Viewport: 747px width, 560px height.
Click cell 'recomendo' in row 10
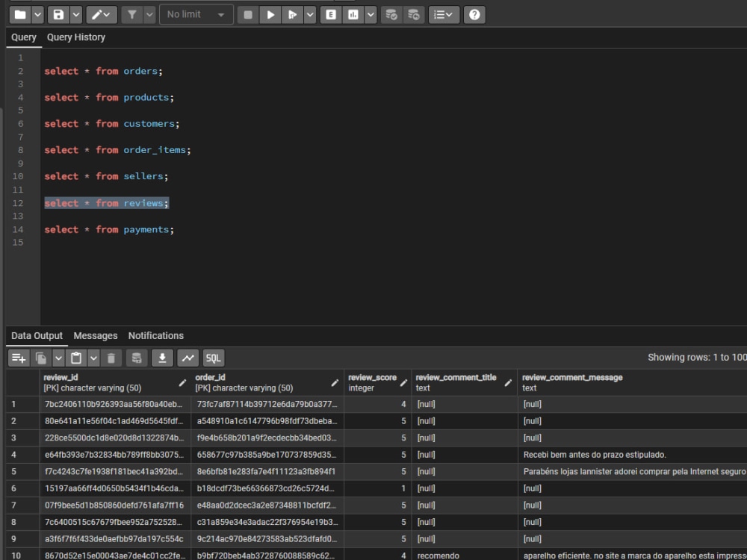(x=465, y=556)
